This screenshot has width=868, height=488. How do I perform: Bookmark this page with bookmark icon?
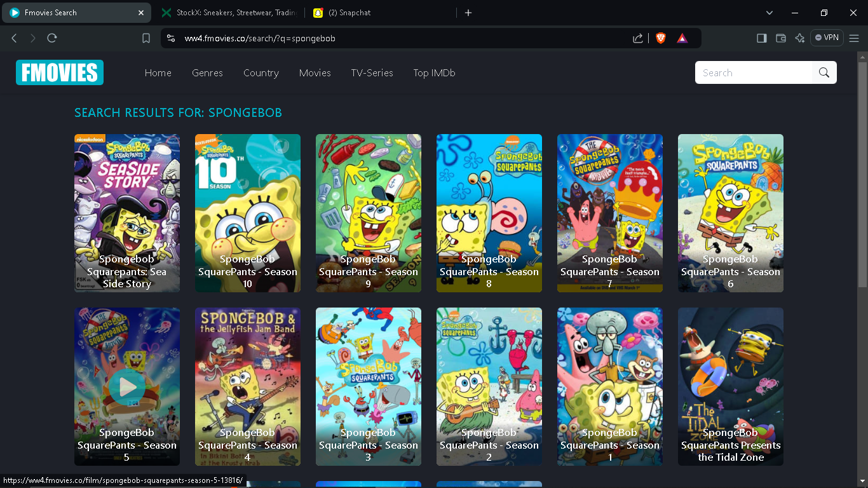(x=146, y=38)
